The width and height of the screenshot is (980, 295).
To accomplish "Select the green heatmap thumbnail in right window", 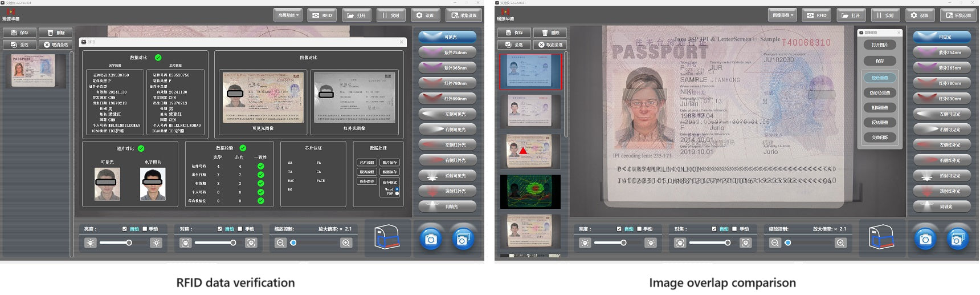I will [530, 192].
